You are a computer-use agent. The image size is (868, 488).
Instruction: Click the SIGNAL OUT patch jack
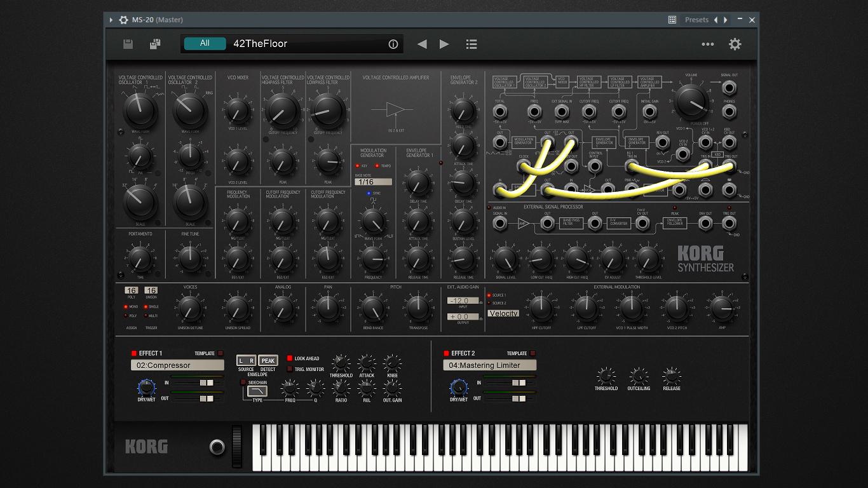tap(729, 88)
